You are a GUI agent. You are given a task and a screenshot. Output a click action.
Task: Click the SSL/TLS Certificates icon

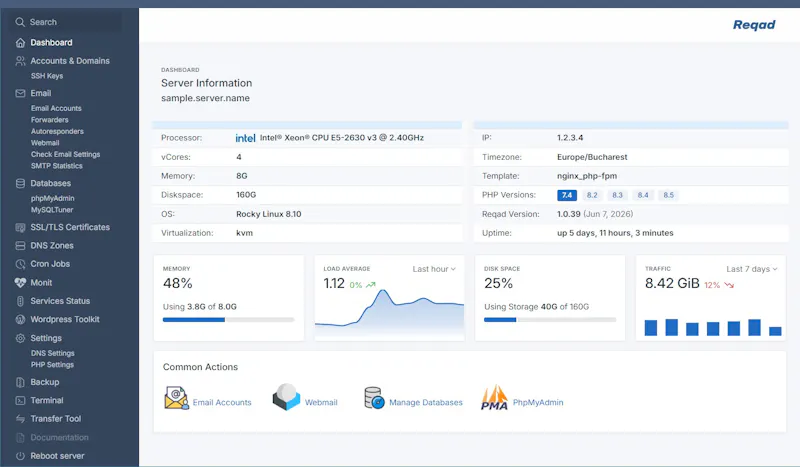[20, 228]
